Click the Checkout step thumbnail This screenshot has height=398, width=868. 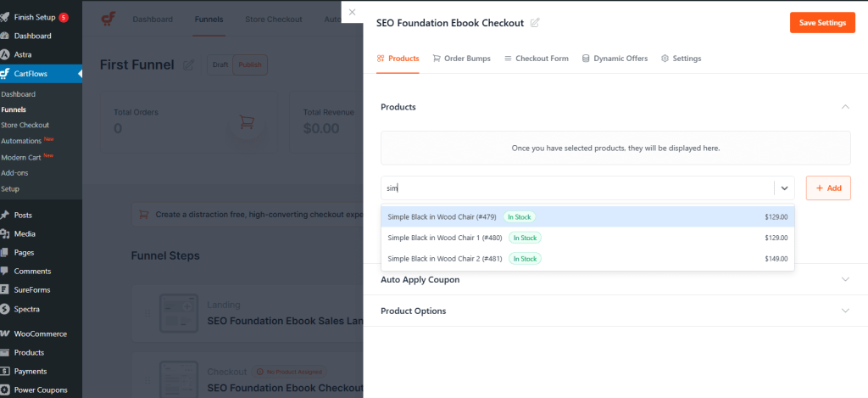(179, 379)
